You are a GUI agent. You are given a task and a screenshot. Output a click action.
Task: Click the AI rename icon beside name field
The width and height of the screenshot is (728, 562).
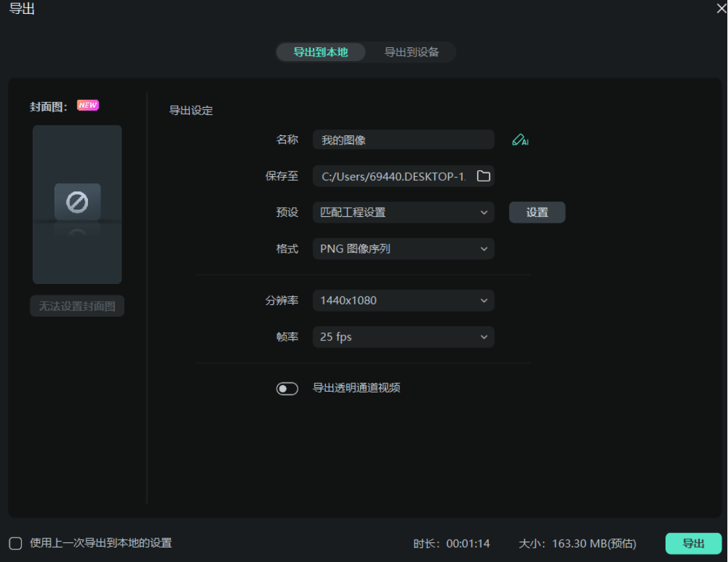520,139
